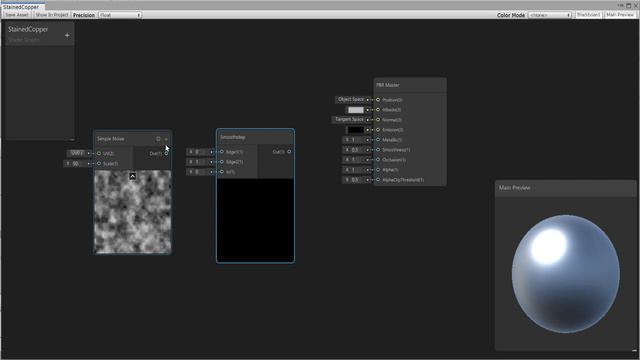
Task: Click PBR Master Albedo port
Action: pos(378,110)
